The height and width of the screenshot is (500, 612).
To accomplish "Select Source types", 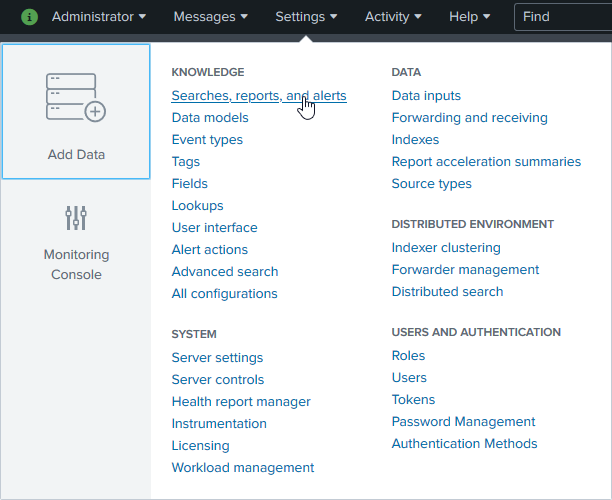I will click(x=432, y=183).
